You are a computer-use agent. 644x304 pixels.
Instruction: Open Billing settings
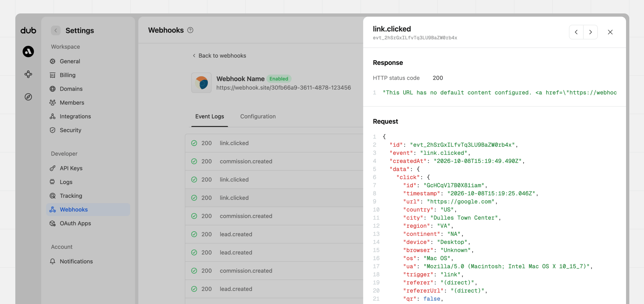[x=88, y=75]
